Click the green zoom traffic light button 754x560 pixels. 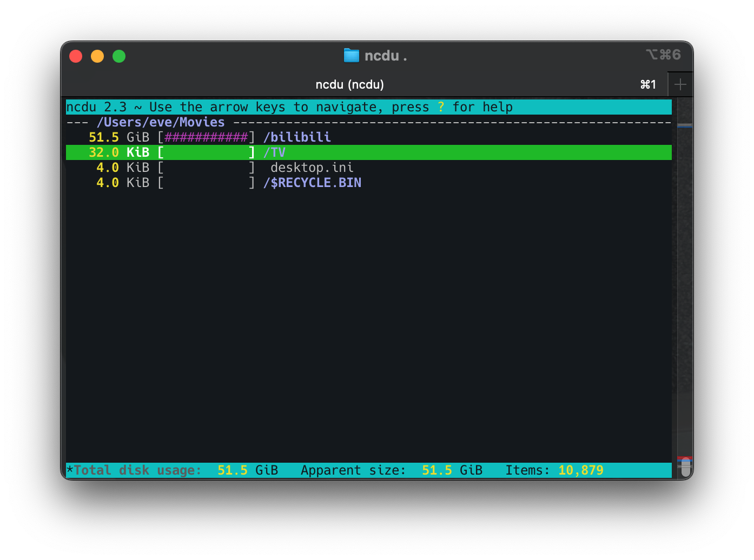[x=119, y=56]
